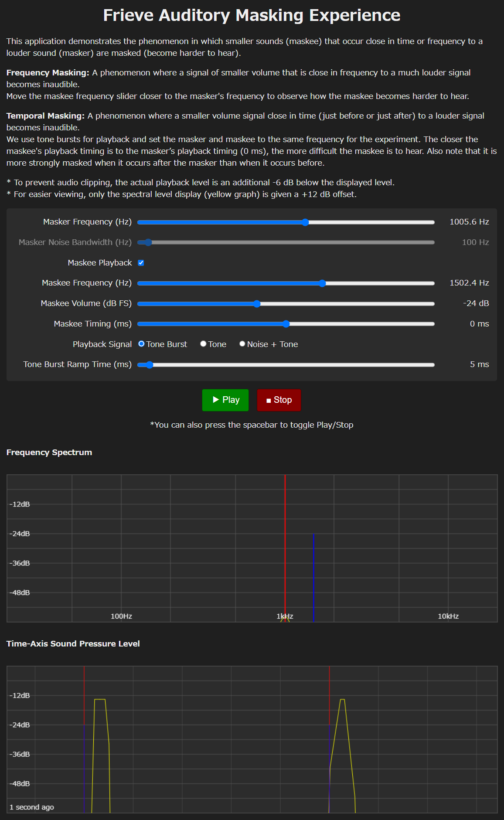504x820 pixels.
Task: Select the Noise + Tone radio option
Action: point(242,344)
